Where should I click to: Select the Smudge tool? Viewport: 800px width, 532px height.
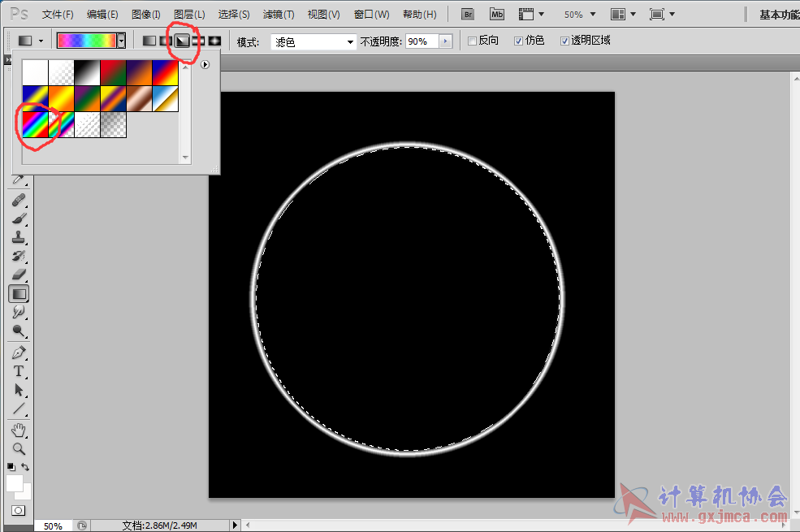[19, 312]
